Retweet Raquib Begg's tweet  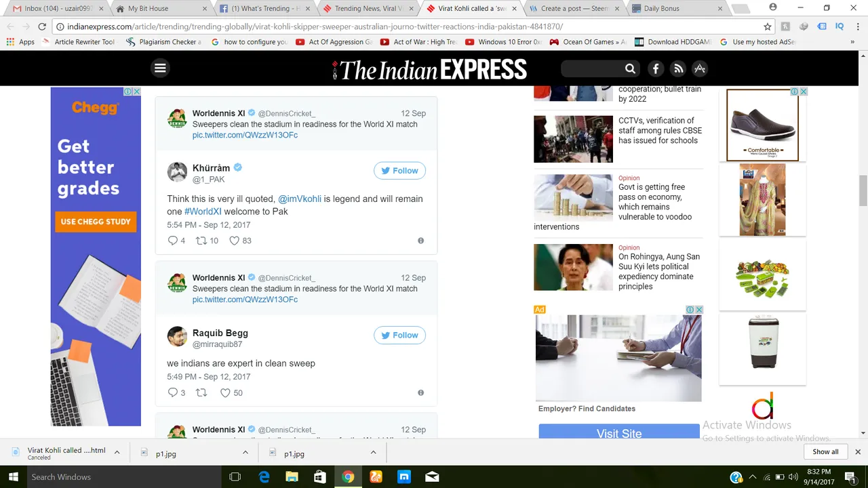pos(201,392)
